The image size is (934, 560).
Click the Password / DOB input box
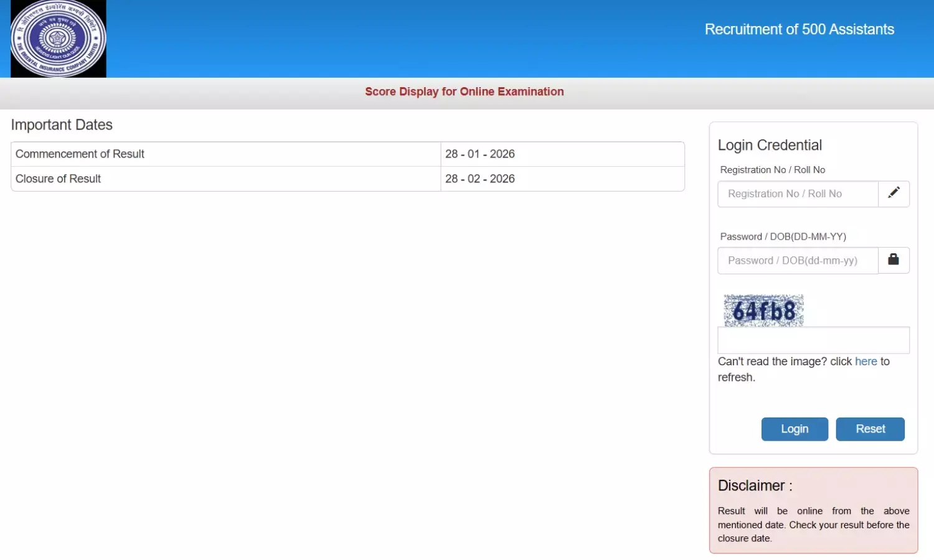pos(797,260)
